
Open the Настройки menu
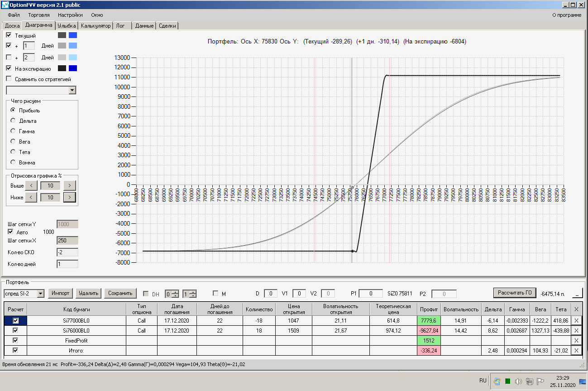[x=70, y=15]
